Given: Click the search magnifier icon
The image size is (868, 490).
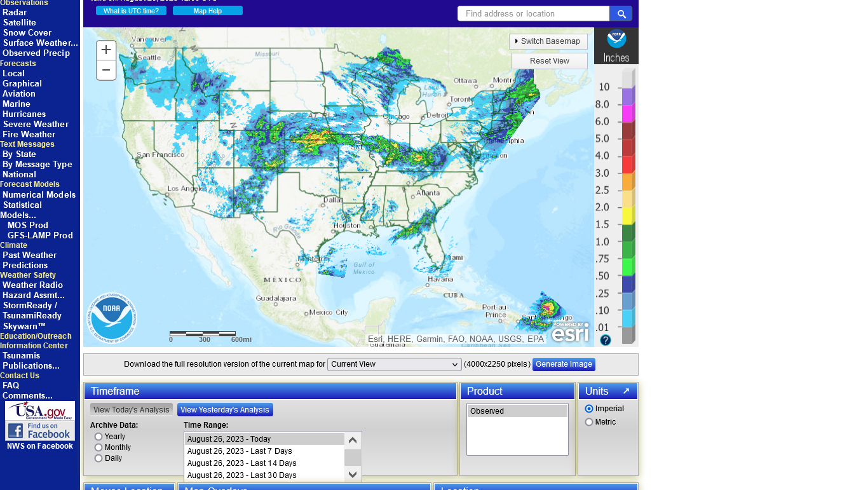Looking at the screenshot, I should pyautogui.click(x=621, y=14).
